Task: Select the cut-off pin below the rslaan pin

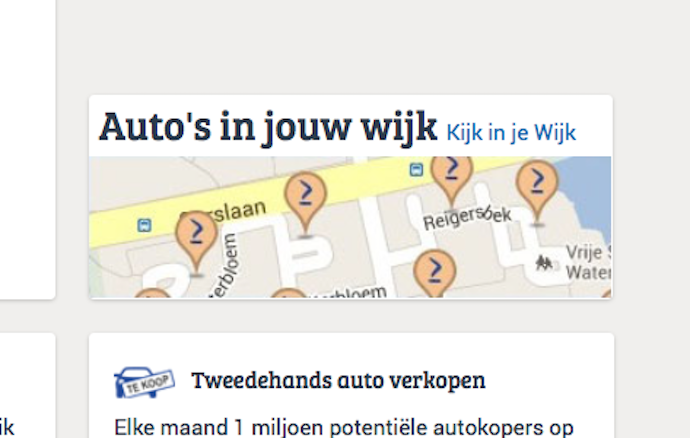Action: pos(152,293)
